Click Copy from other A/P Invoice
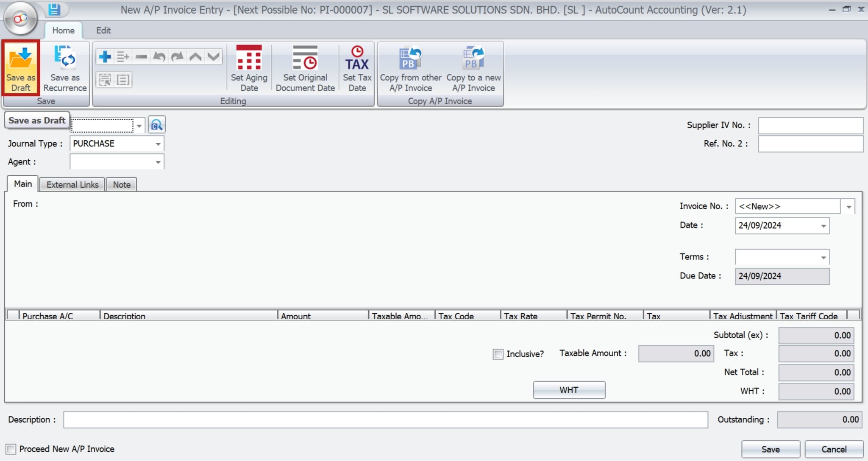The height and width of the screenshot is (461, 868). pos(410,58)
